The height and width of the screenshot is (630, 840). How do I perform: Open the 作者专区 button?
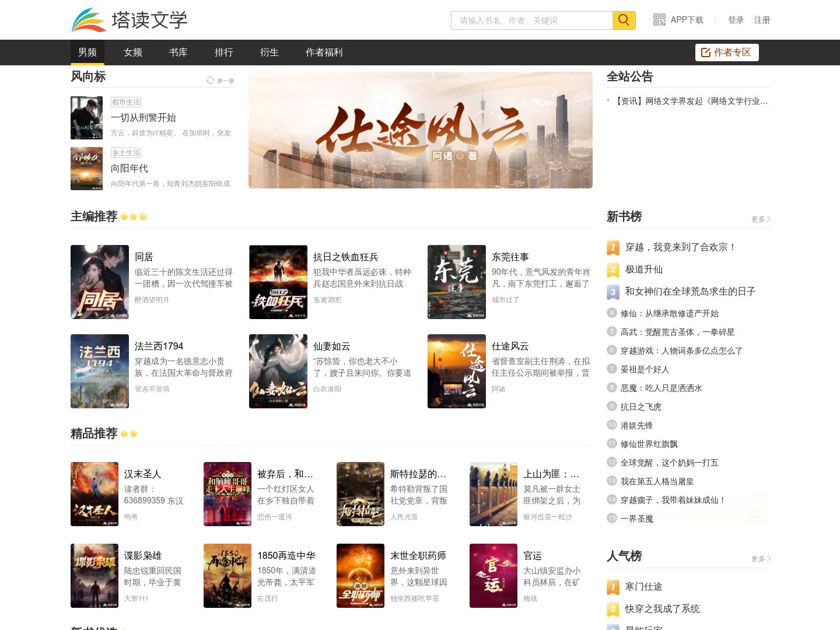pyautogui.click(x=727, y=52)
